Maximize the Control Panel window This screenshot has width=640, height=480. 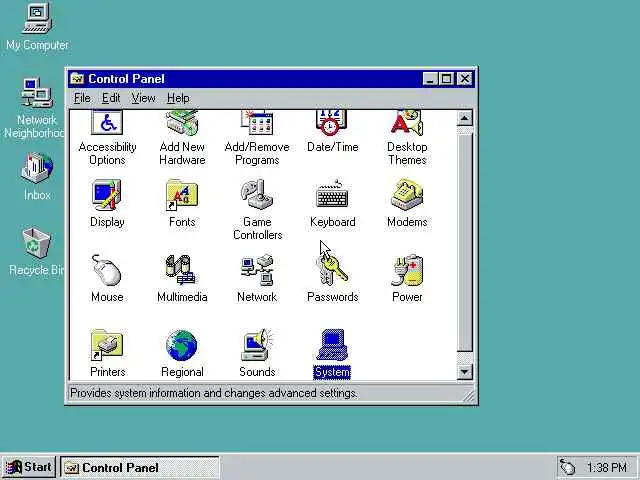[446, 78]
